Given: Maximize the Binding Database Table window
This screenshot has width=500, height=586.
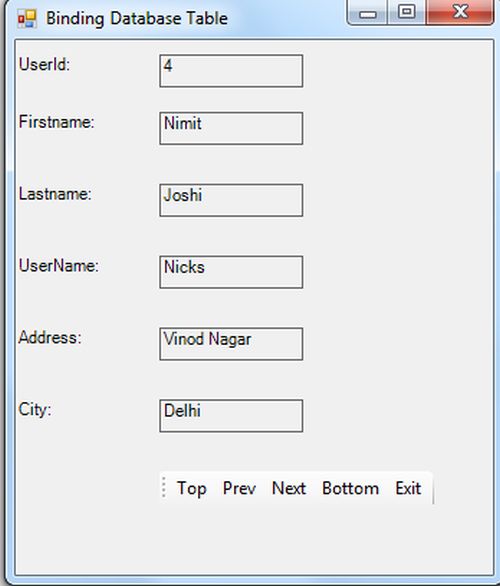Looking at the screenshot, I should [407, 12].
